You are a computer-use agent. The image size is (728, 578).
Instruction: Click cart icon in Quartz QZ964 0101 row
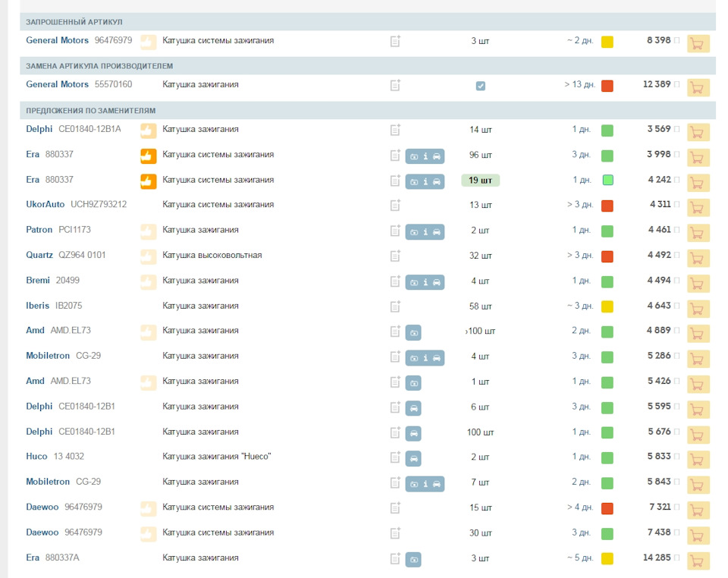point(698,259)
